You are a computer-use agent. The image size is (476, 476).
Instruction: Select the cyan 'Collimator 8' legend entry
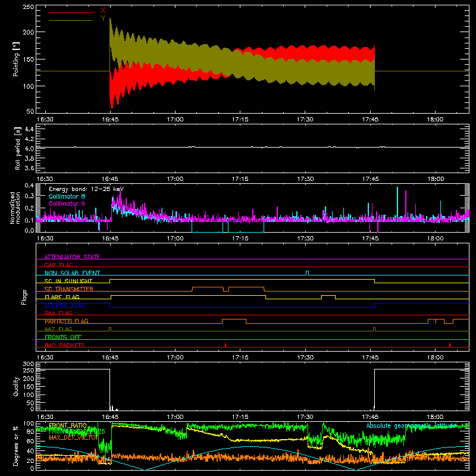(67, 196)
